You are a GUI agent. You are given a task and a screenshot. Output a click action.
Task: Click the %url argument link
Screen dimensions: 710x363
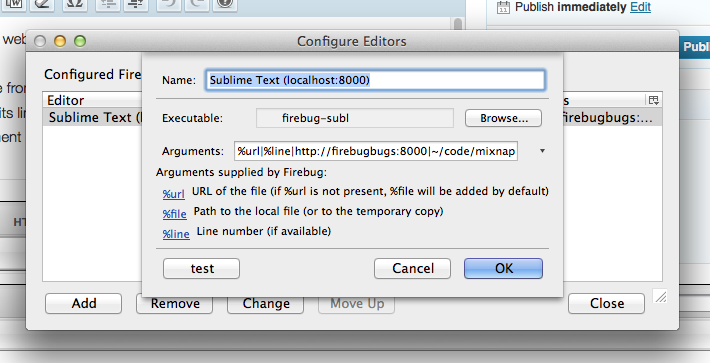[173, 194]
